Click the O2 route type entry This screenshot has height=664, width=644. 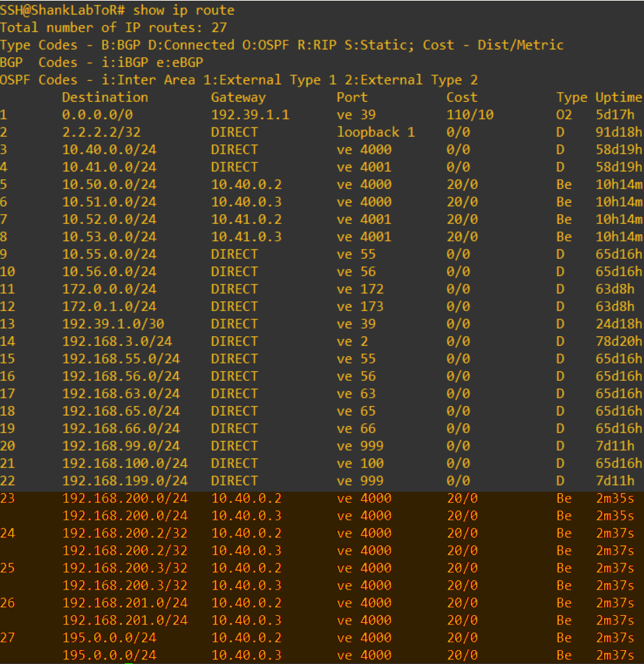(564, 114)
